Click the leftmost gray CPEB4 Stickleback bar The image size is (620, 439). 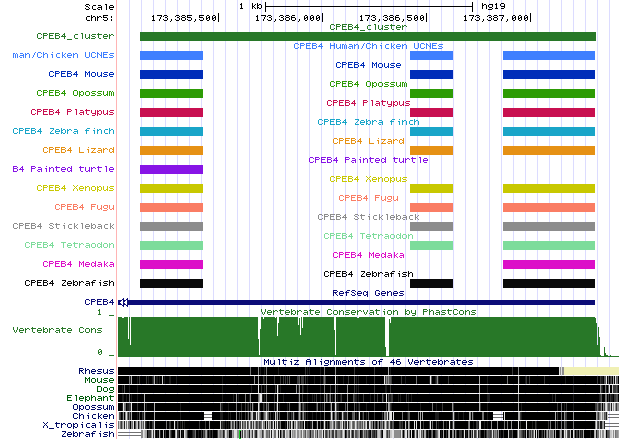pyautogui.click(x=171, y=226)
